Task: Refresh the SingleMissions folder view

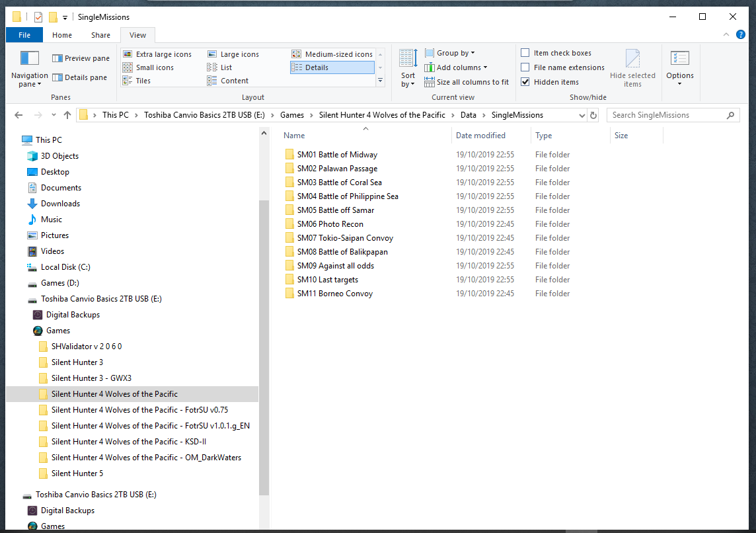Action: click(593, 115)
